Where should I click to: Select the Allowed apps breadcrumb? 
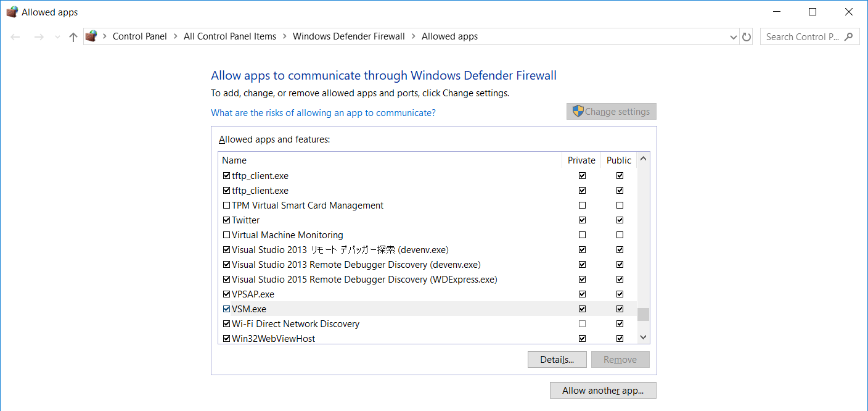(x=449, y=36)
